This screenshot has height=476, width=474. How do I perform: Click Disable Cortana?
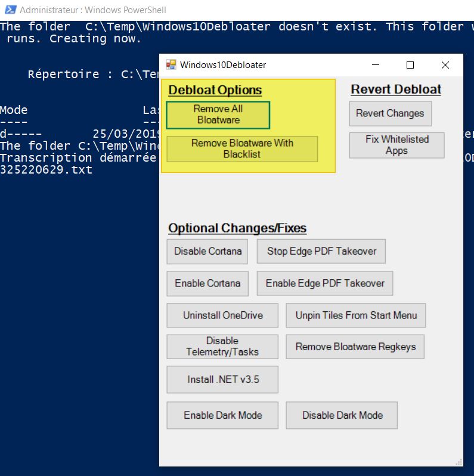[x=207, y=251]
